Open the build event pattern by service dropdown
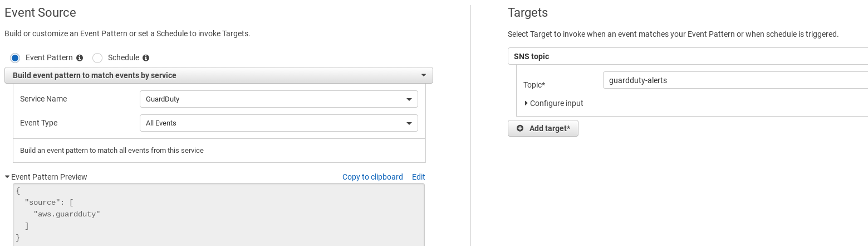The image size is (868, 246). click(x=219, y=75)
